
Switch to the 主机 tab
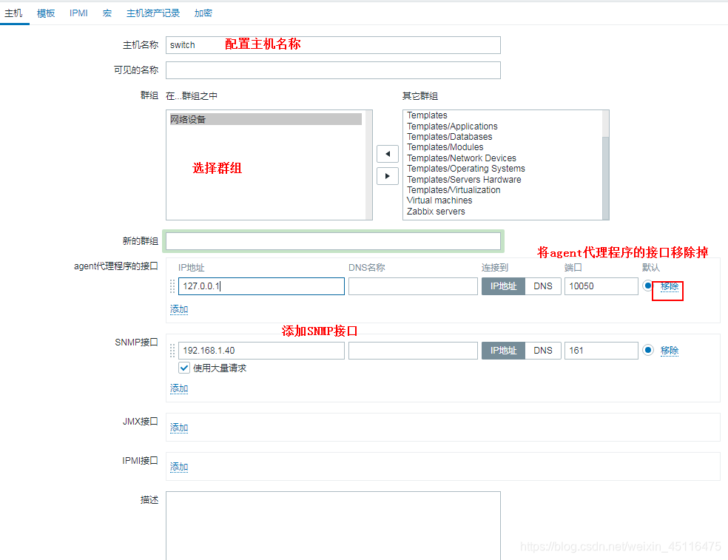13,13
